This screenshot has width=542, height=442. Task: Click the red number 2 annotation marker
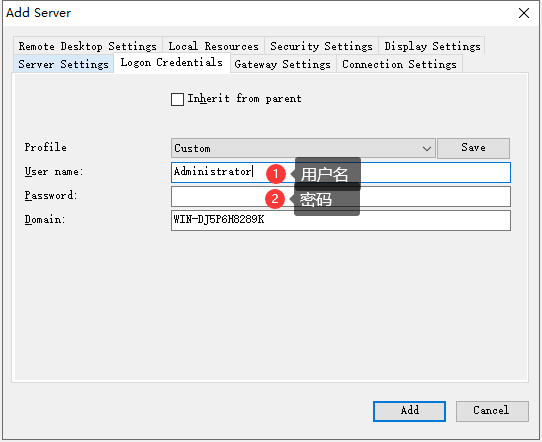click(275, 199)
